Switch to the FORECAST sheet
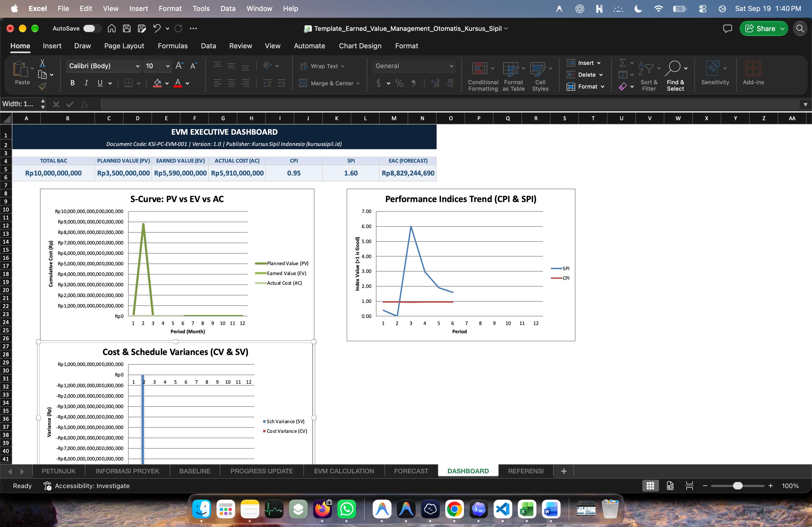This screenshot has height=527, width=812. coord(411,471)
